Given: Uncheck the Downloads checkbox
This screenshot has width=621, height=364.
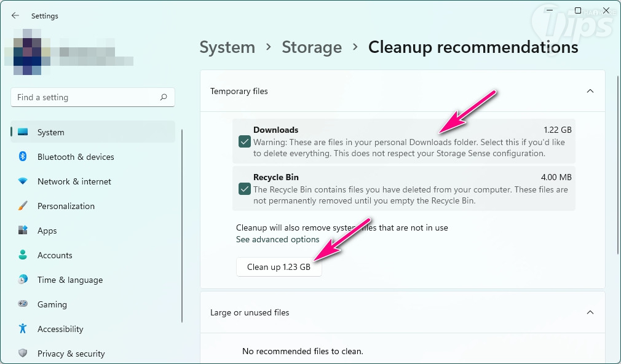Looking at the screenshot, I should (x=244, y=141).
